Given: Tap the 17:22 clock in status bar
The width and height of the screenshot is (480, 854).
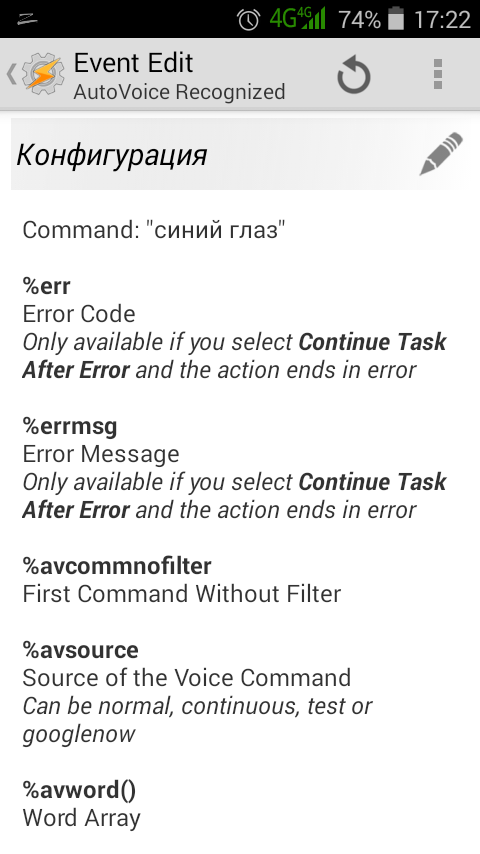Looking at the screenshot, I should pyautogui.click(x=442, y=20).
